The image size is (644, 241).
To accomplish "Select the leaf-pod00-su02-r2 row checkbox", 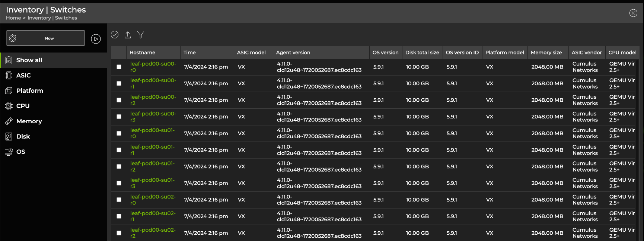I will click(x=119, y=233).
